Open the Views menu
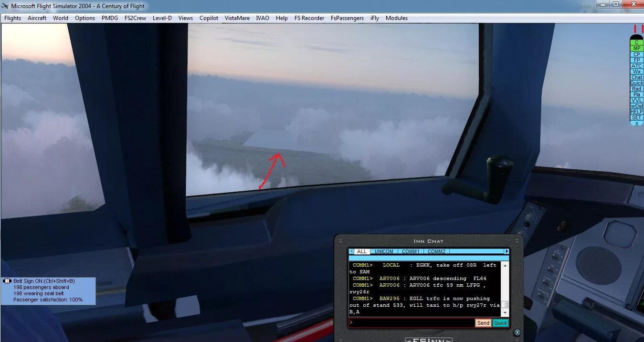 [186, 18]
